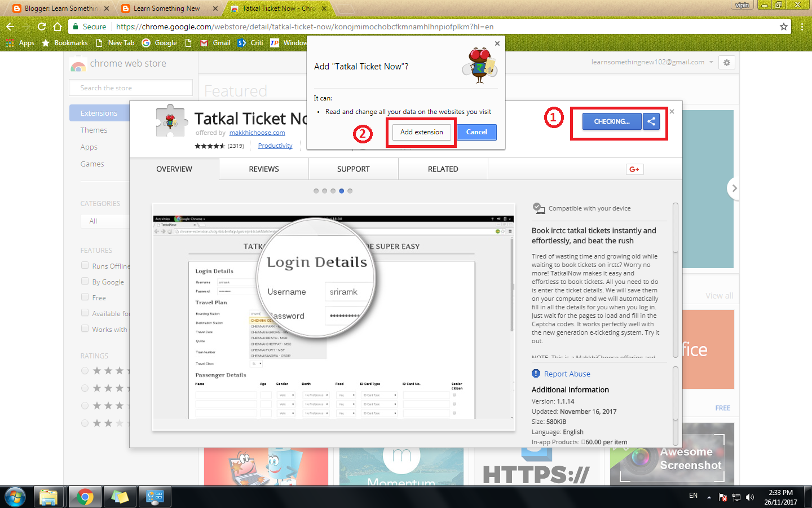Open web store settings gear
This screenshot has width=812, height=508.
(x=727, y=63)
